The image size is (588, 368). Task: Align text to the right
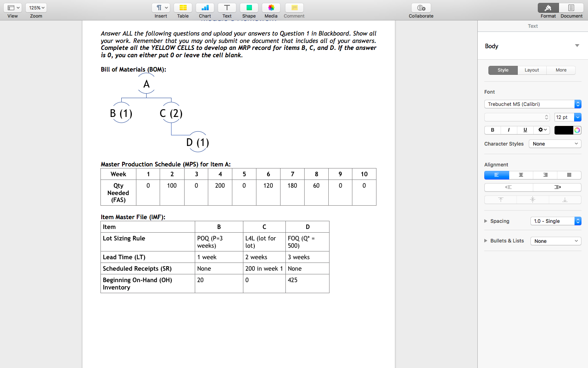tap(545, 175)
